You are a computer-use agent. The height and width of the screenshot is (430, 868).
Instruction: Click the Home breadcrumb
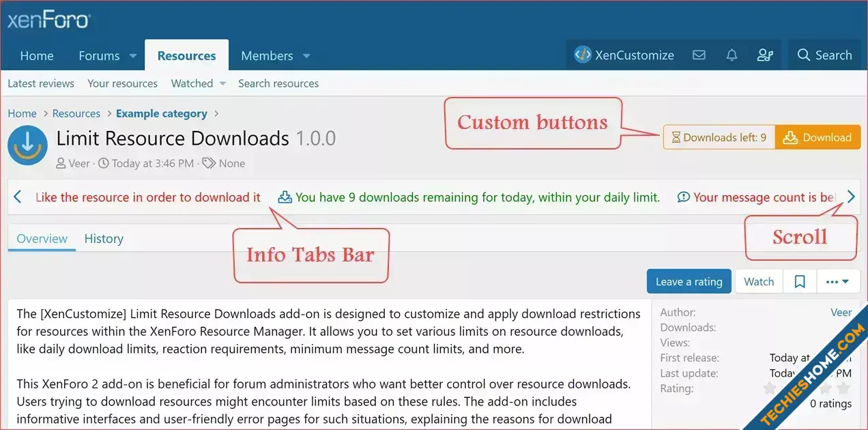[x=22, y=113]
